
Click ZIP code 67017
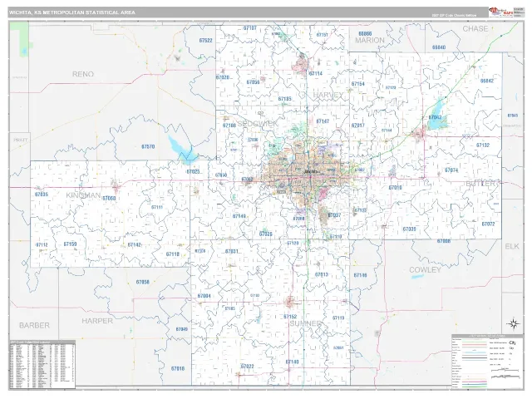coord(358,126)
